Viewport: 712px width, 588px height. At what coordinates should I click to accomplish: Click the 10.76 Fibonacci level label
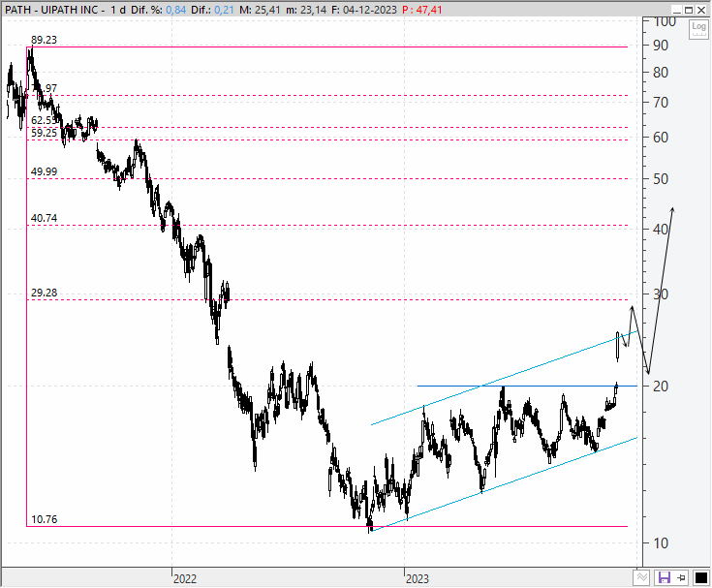click(x=44, y=519)
